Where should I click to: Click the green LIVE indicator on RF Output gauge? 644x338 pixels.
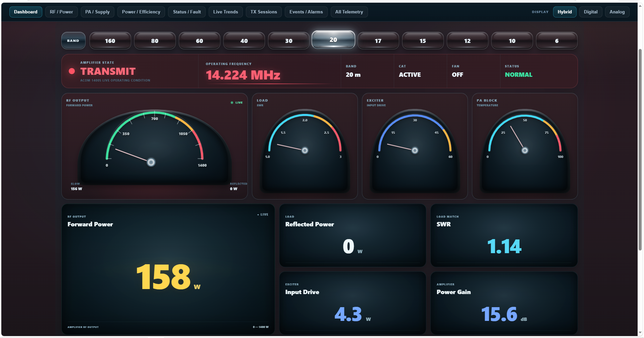coord(236,103)
